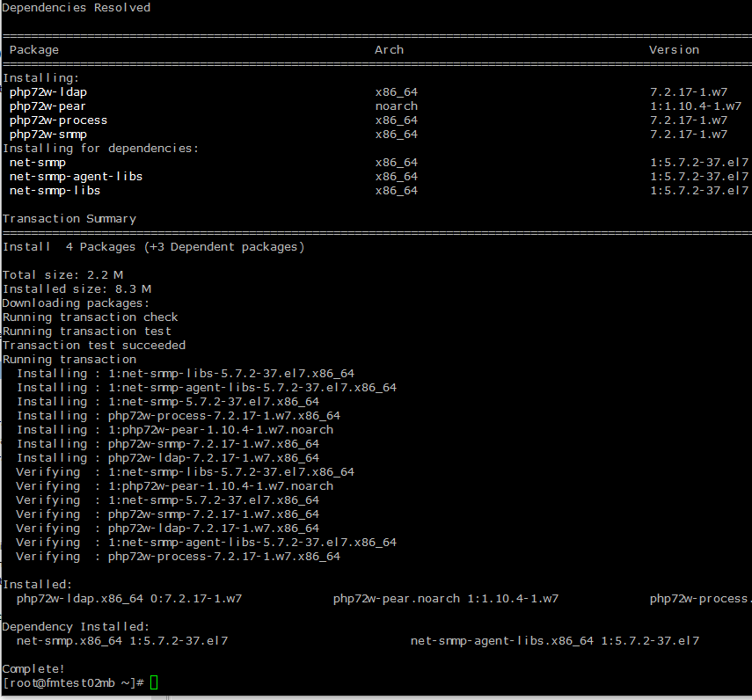This screenshot has height=700, width=752.
Task: Click Installing line for php72w-process-7.2.17-1.w7.x86_64
Action: 179,416
